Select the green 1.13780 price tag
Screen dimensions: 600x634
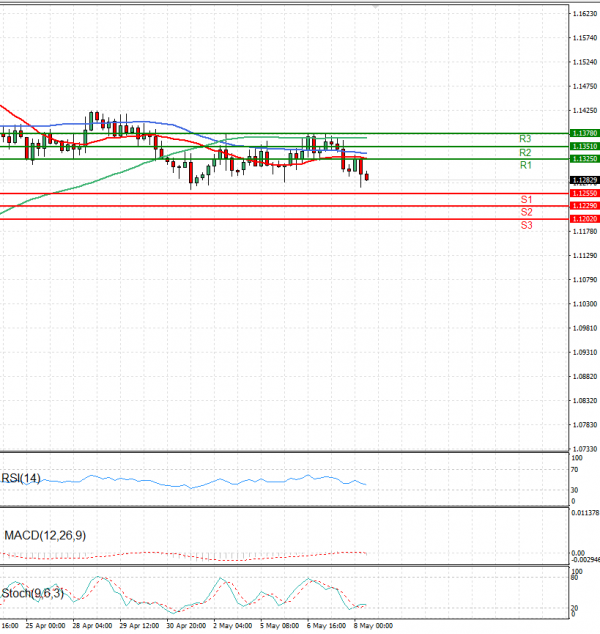click(x=584, y=133)
